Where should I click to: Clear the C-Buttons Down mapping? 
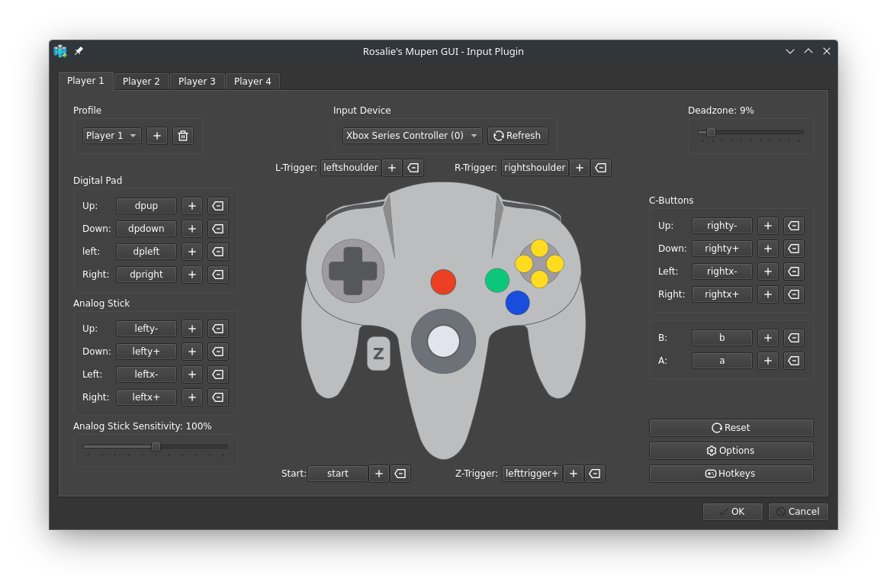[x=794, y=249]
